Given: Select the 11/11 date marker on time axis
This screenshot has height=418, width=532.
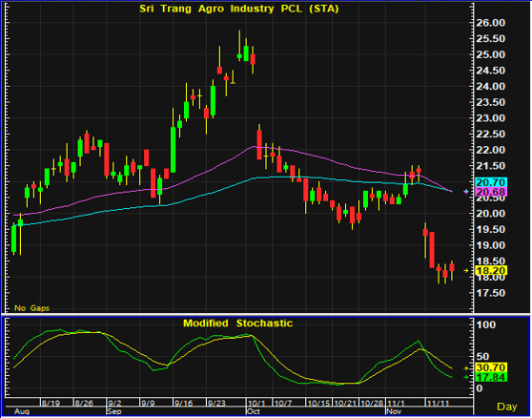Looking at the screenshot, I should [438, 404].
